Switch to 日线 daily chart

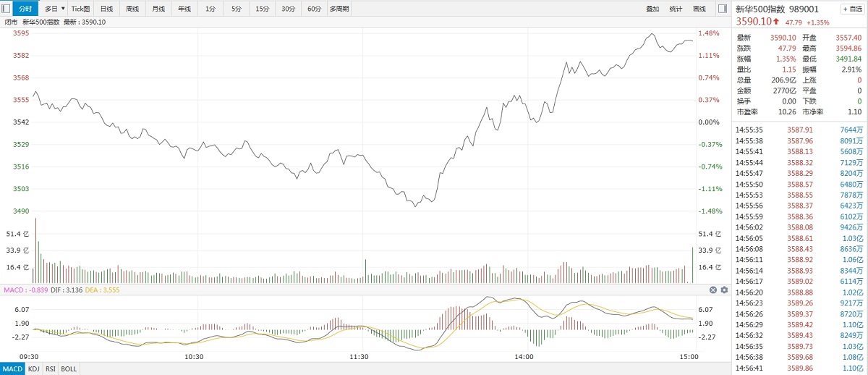(x=106, y=9)
